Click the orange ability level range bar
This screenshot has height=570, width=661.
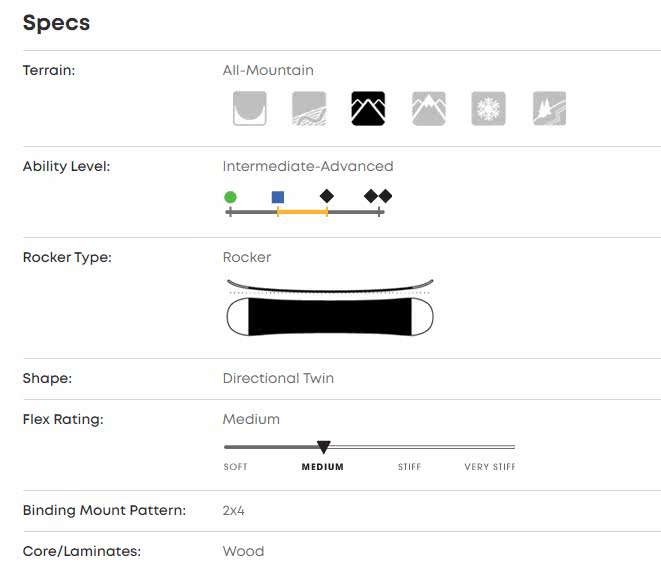(x=302, y=212)
